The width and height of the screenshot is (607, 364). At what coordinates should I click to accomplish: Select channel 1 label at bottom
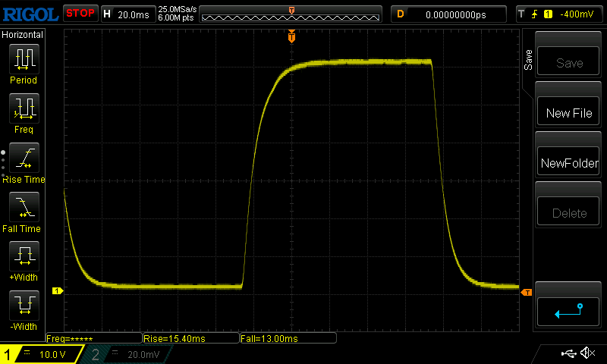8,354
